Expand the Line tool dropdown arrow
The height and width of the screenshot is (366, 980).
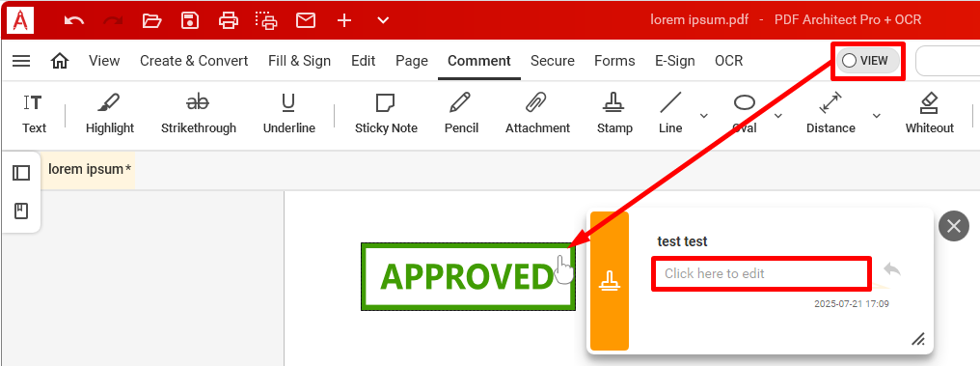(x=704, y=116)
